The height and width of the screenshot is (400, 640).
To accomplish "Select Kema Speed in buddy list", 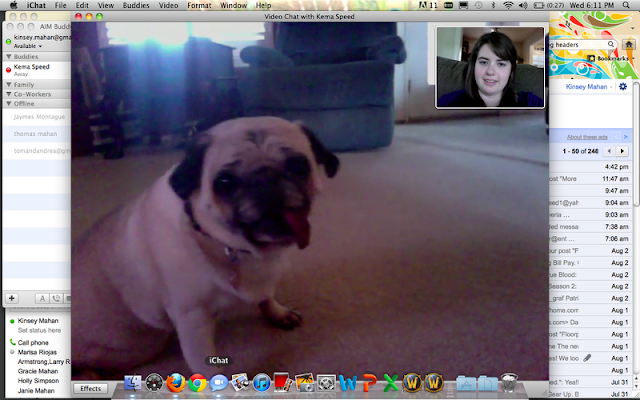I will point(37,70).
